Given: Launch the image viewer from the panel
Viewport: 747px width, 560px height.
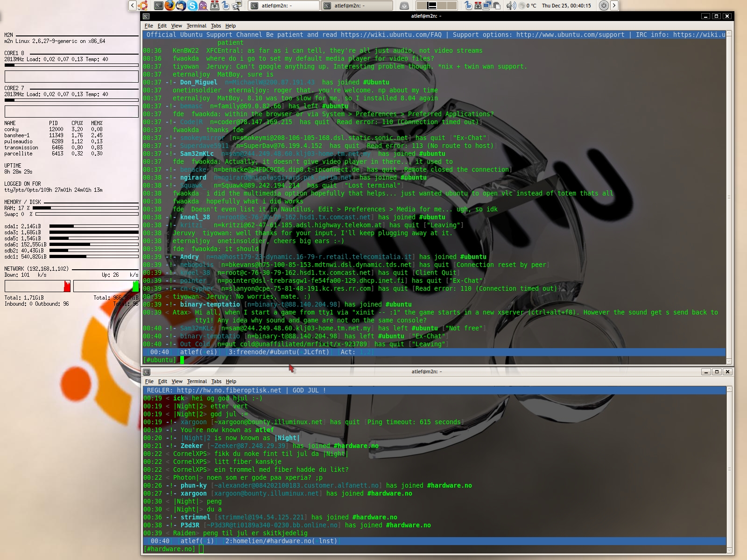Looking at the screenshot, I should [237, 6].
